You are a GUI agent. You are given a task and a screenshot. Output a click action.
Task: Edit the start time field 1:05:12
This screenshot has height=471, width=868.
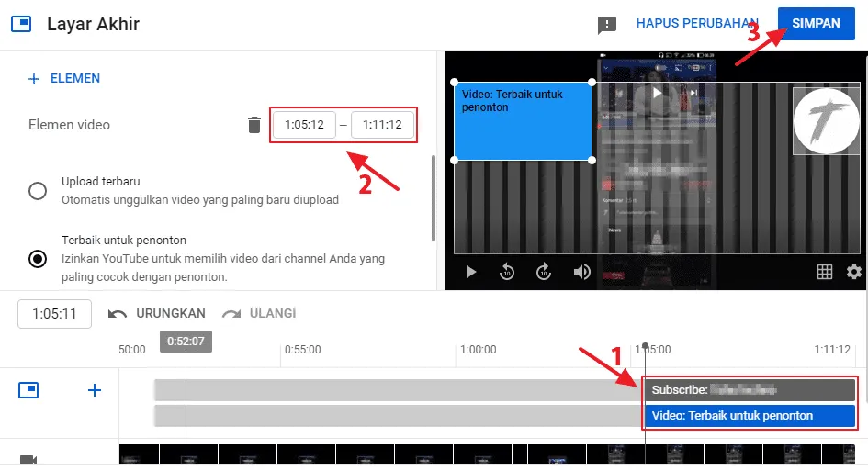[304, 125]
